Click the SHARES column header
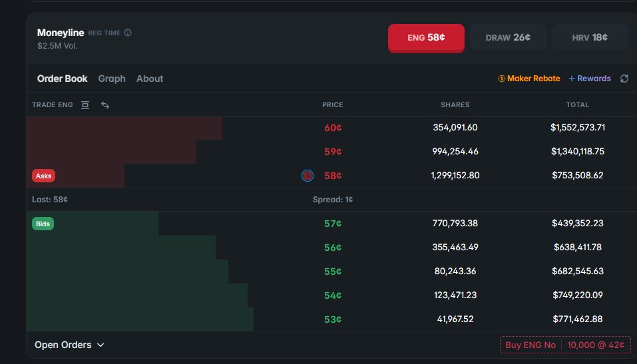This screenshot has height=364, width=637. [x=455, y=105]
